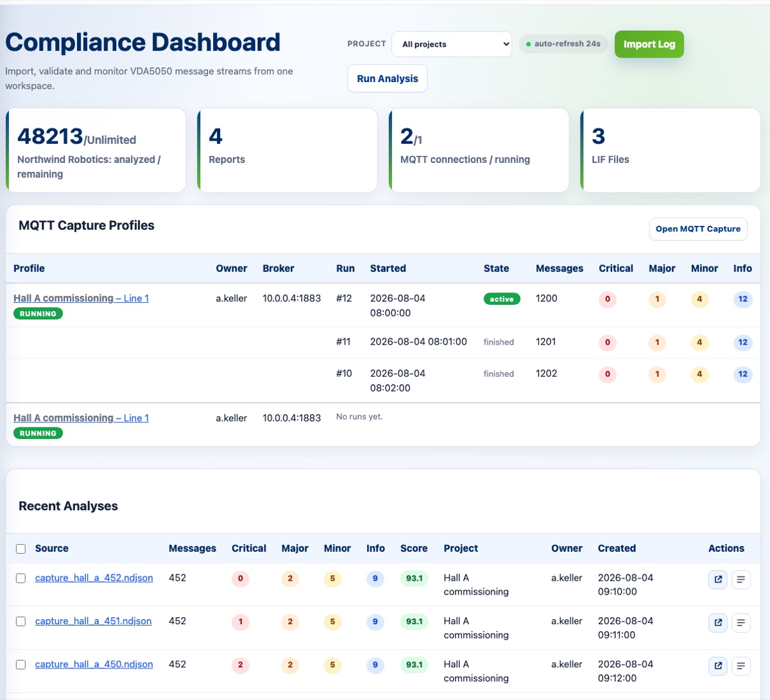This screenshot has height=700, width=770.
Task: Click the open-external icon in capture_hall_a_451.ndjson row
Action: (x=718, y=622)
